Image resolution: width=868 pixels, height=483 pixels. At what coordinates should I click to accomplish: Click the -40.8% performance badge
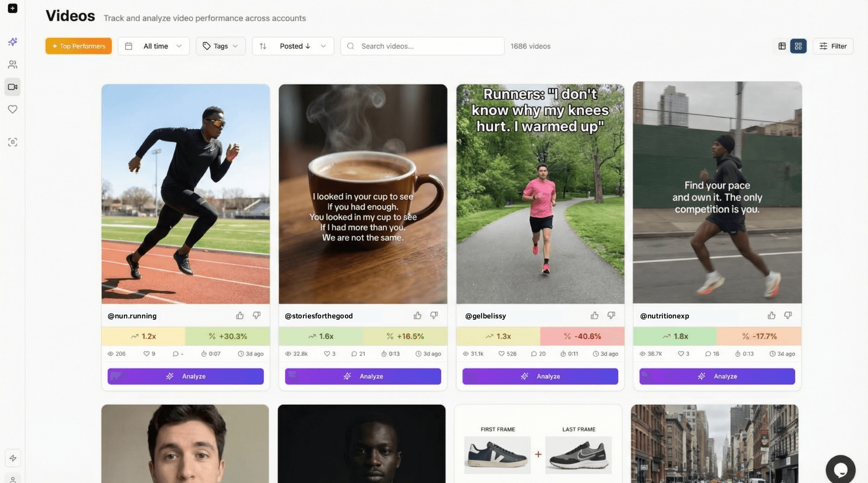[582, 336]
